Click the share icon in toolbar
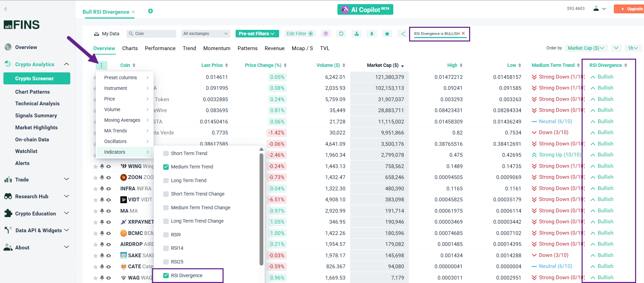This screenshot has width=644, height=283. [403, 34]
